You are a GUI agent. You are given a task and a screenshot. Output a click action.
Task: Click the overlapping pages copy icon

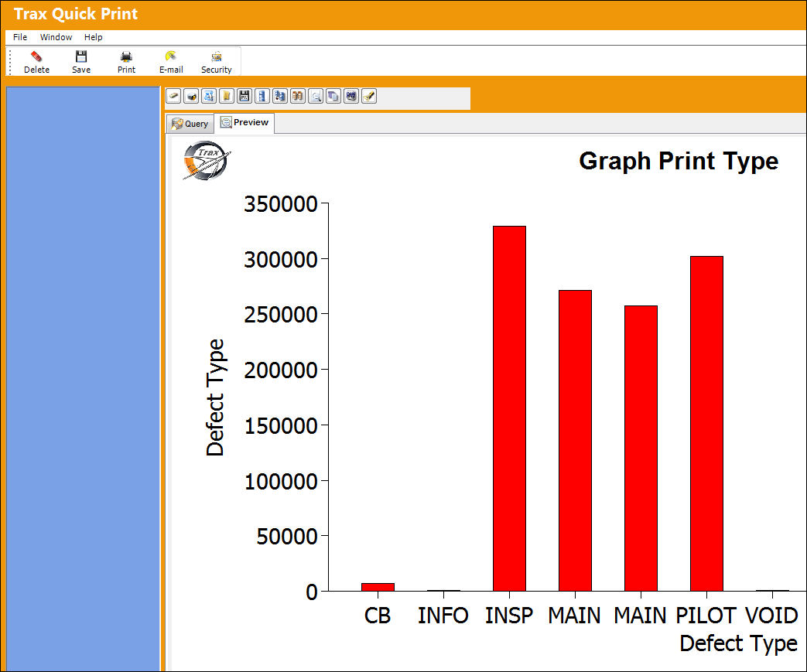pyautogui.click(x=333, y=96)
